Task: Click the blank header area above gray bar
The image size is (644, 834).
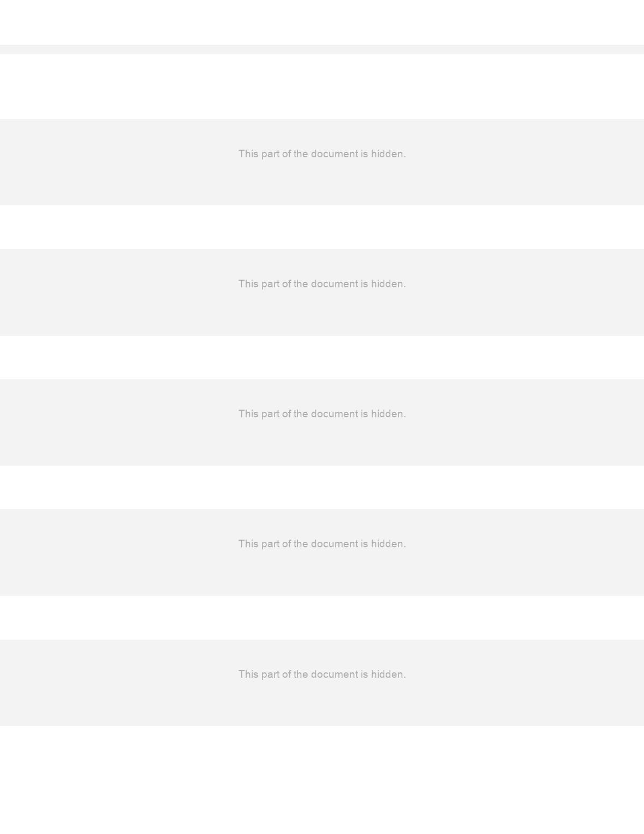Action: tap(322, 22)
